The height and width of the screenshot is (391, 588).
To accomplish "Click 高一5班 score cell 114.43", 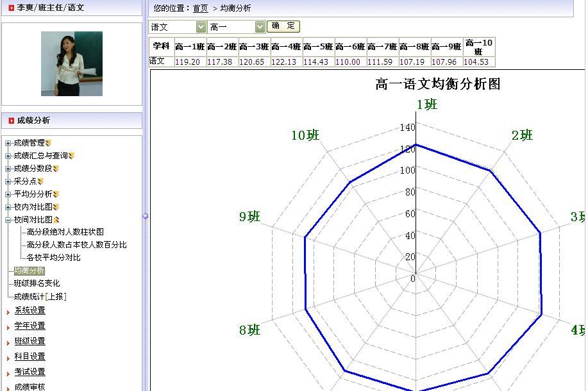I will click(319, 62).
